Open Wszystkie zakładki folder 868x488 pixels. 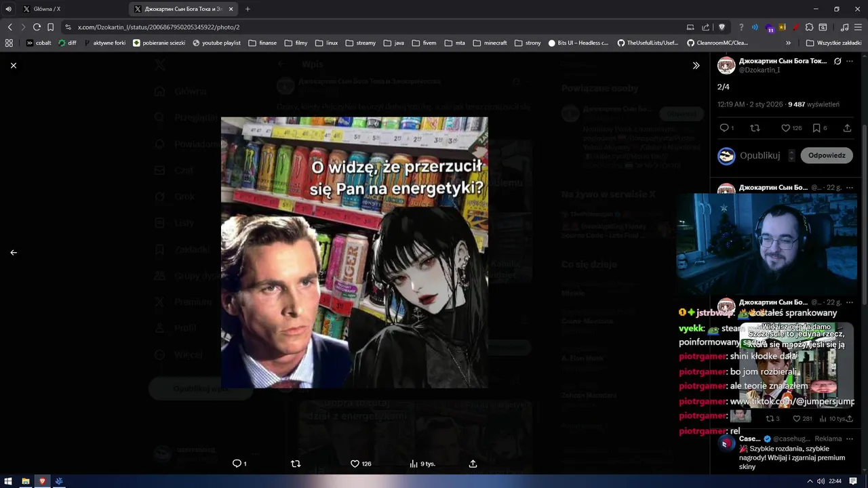[833, 43]
